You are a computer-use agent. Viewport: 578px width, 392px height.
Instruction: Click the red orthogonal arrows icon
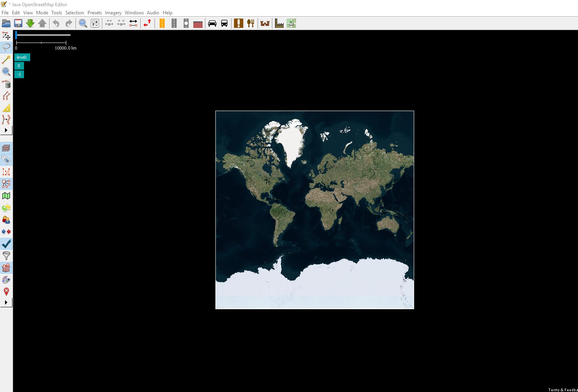[x=147, y=24]
